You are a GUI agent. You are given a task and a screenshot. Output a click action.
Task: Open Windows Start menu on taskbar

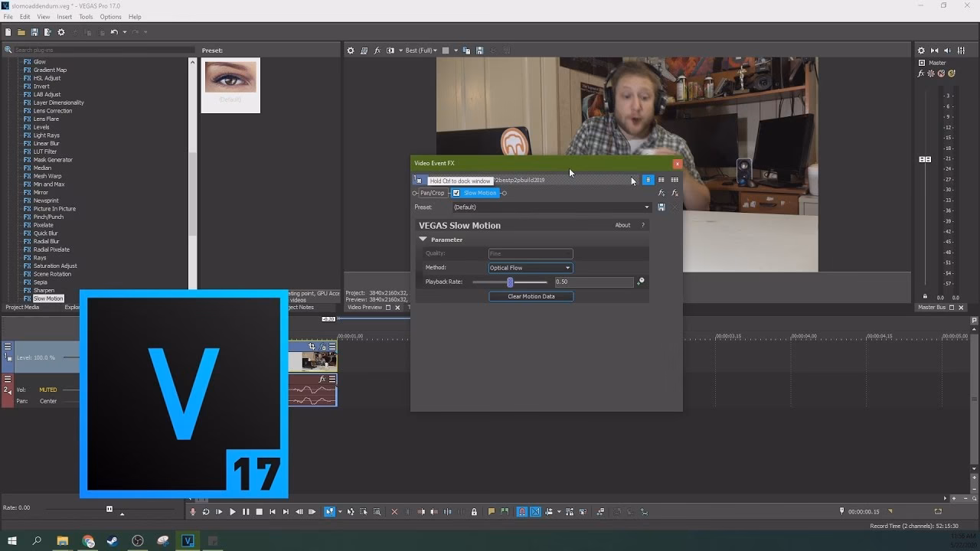click(11, 541)
